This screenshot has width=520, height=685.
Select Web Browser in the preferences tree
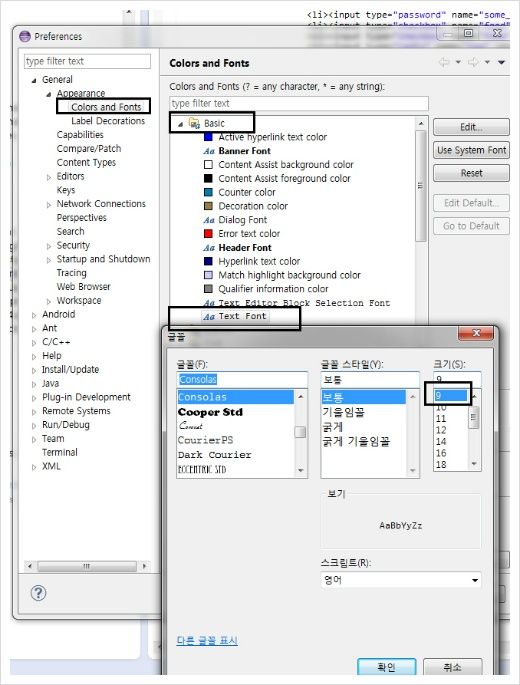[x=83, y=287]
